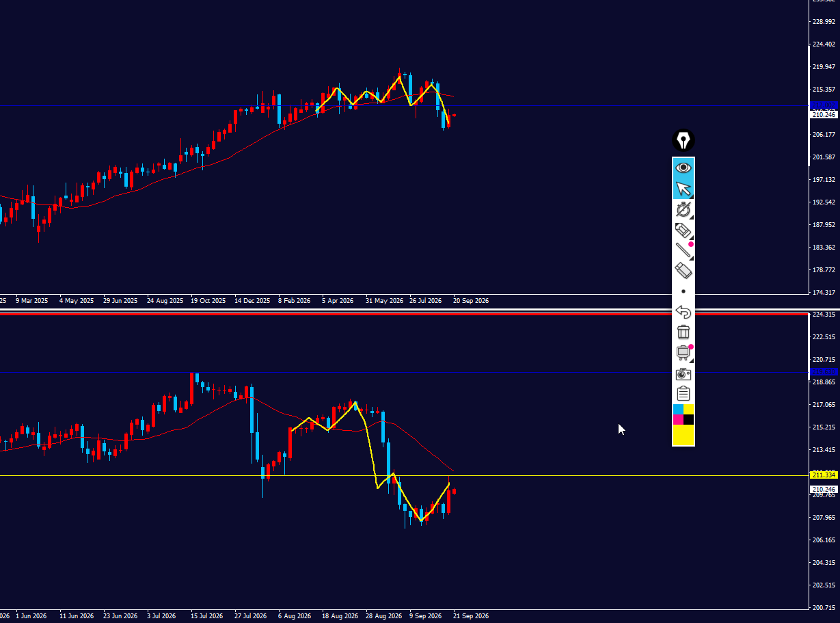The width and height of the screenshot is (840, 623).
Task: Open the whiteboard easel tool
Action: [x=683, y=353]
